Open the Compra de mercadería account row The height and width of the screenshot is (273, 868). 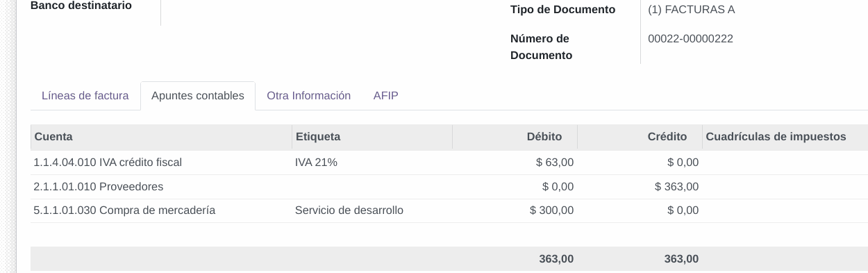coord(449,210)
